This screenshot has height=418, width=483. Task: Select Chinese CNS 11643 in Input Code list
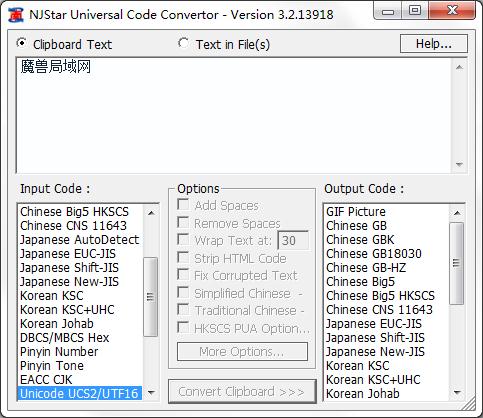coord(81,226)
